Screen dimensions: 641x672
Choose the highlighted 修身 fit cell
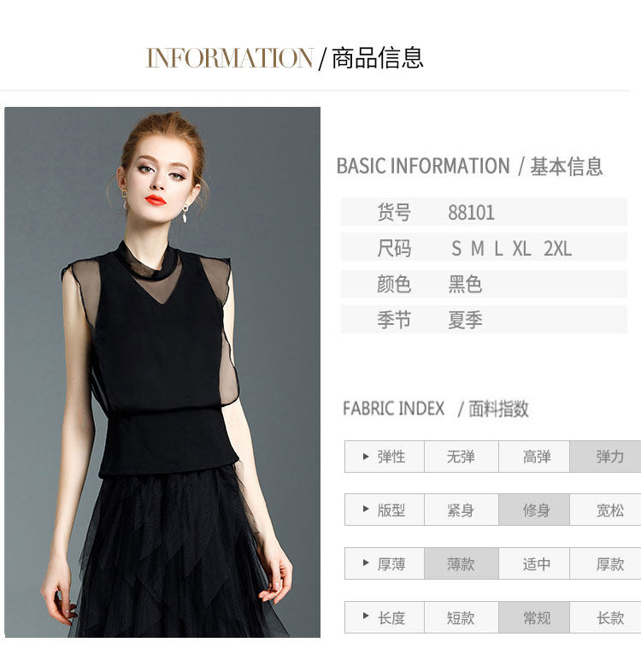[x=534, y=510]
